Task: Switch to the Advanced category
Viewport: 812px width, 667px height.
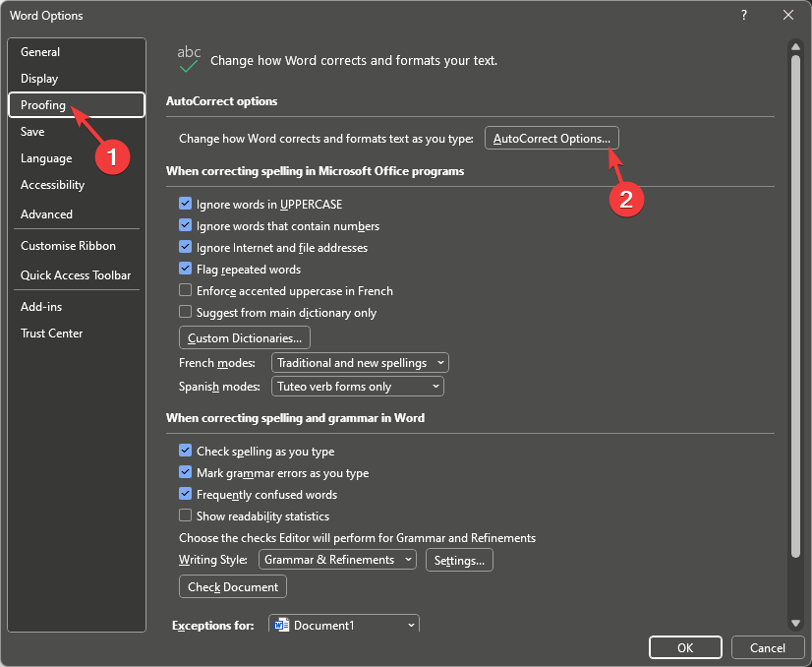Action: (46, 214)
